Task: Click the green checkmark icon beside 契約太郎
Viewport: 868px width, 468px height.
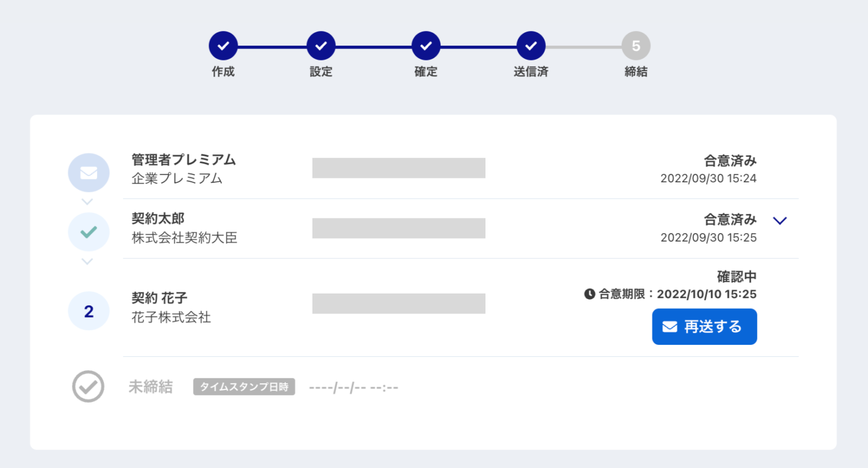Action: pyautogui.click(x=89, y=232)
